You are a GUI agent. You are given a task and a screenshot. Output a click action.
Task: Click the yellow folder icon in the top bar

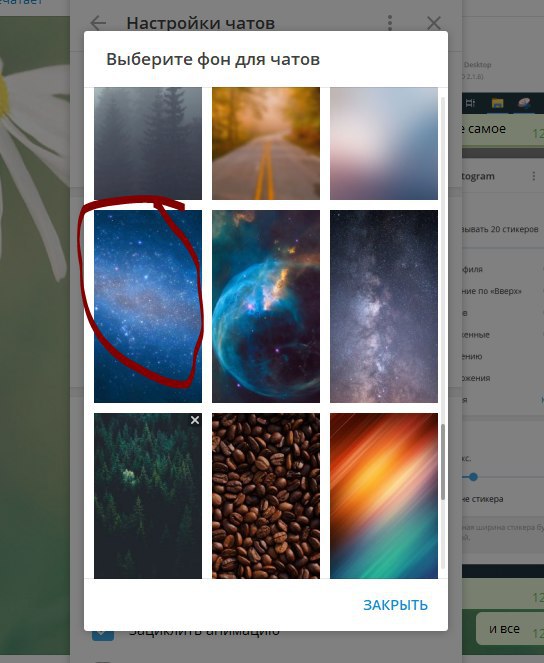(x=498, y=103)
